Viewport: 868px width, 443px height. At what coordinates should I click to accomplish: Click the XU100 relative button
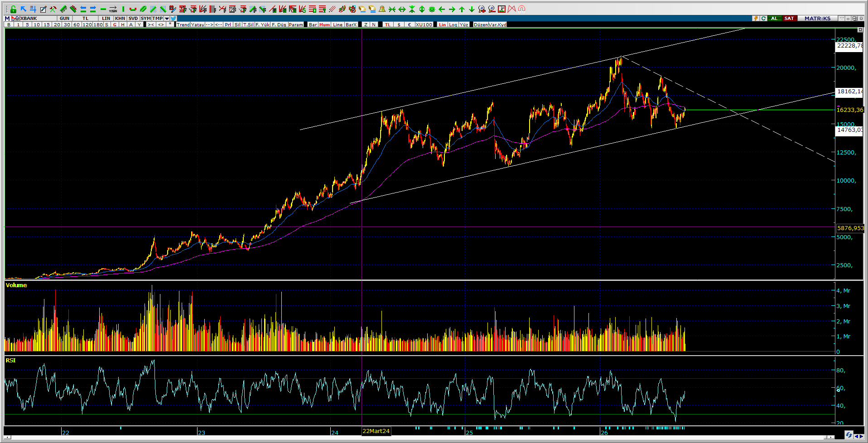click(424, 24)
